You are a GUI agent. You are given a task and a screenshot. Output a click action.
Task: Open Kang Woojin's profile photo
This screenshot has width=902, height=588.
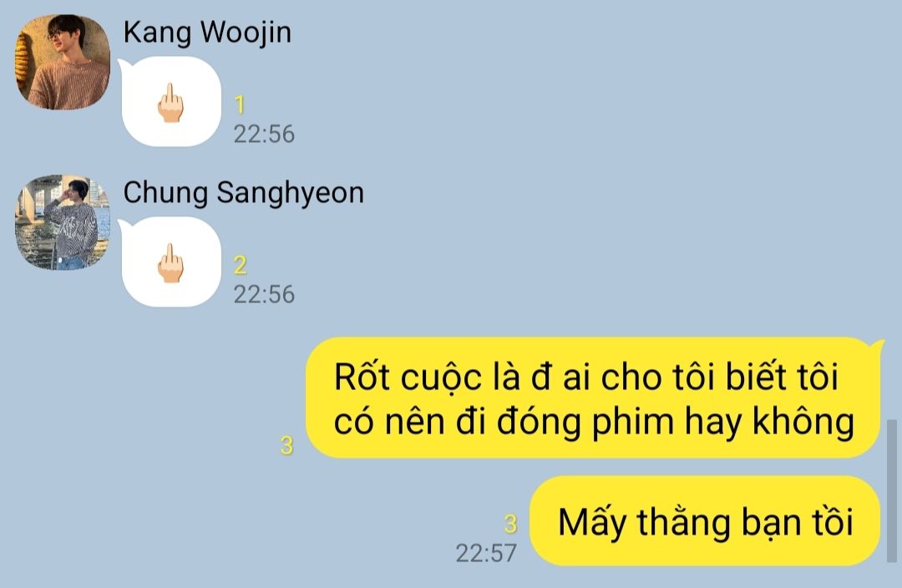[x=63, y=62]
